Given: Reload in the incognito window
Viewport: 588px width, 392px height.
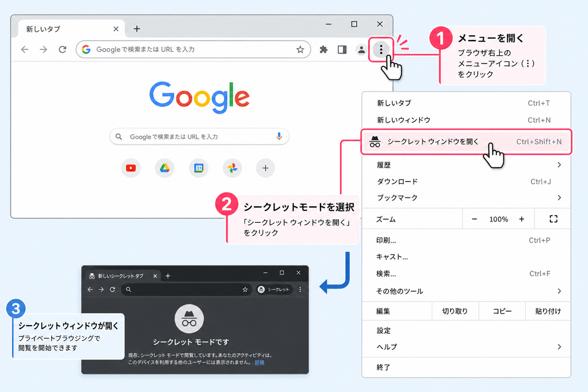Looking at the screenshot, I should [x=112, y=289].
